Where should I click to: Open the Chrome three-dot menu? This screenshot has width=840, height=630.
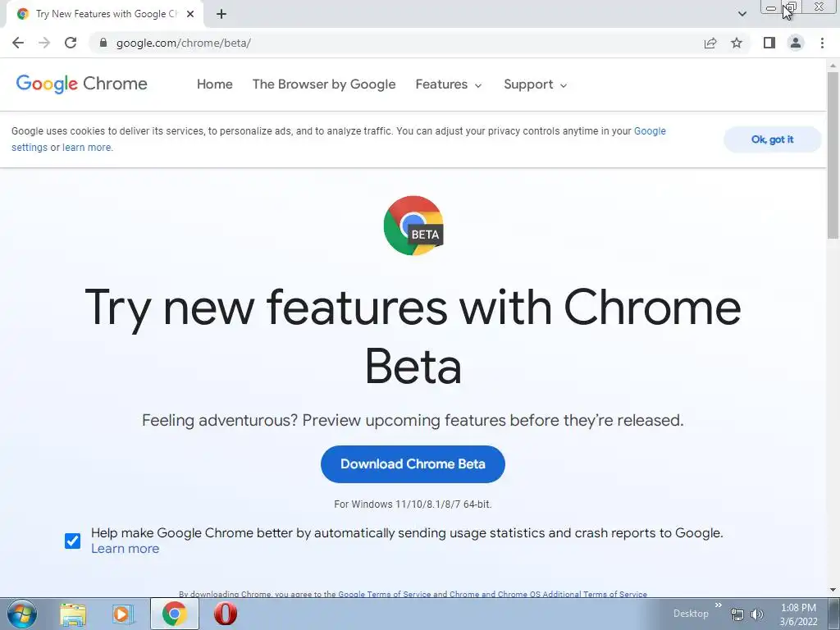tap(822, 43)
